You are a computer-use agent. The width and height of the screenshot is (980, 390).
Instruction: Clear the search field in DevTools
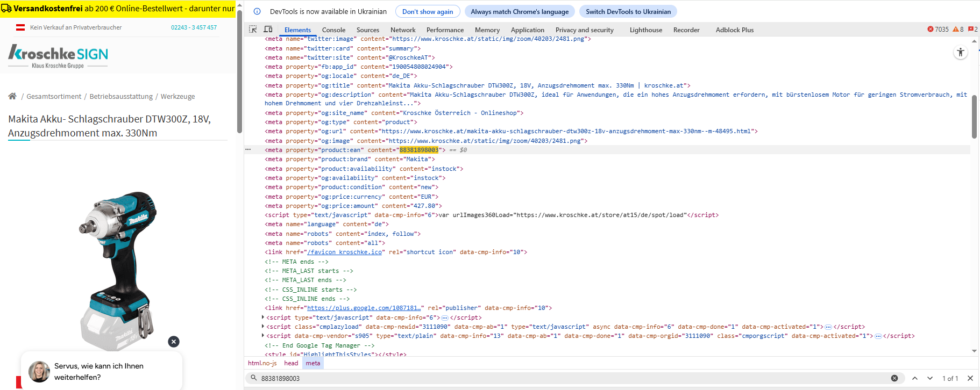pos(894,378)
